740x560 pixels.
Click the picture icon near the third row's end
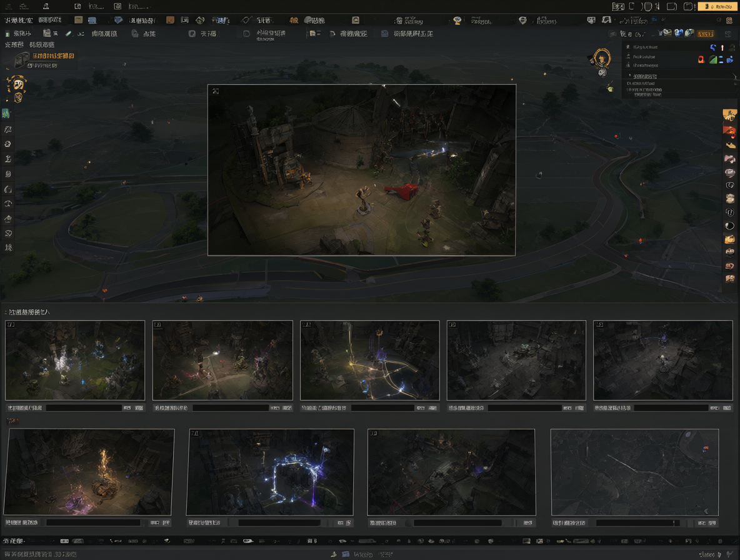[384, 34]
